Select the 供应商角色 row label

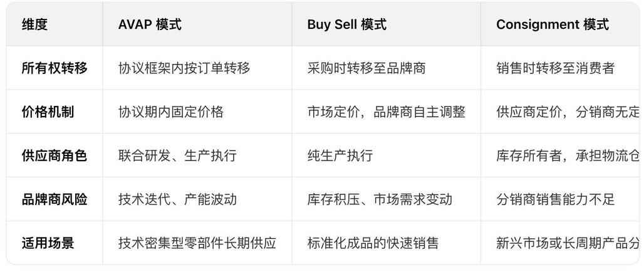55,155
